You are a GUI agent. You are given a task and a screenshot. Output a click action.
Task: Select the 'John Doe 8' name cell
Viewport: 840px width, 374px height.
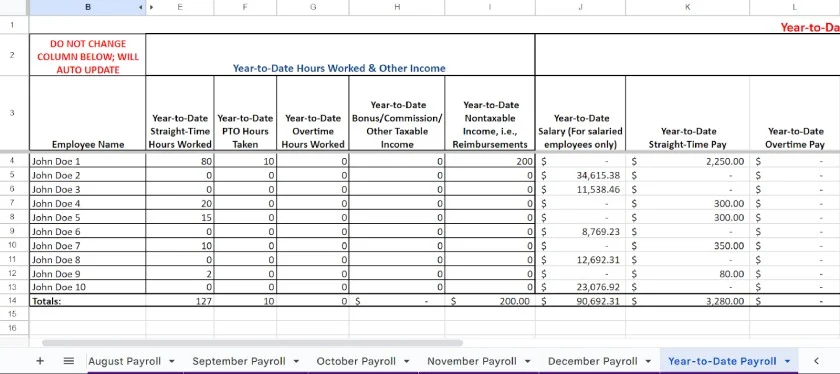pos(87,259)
